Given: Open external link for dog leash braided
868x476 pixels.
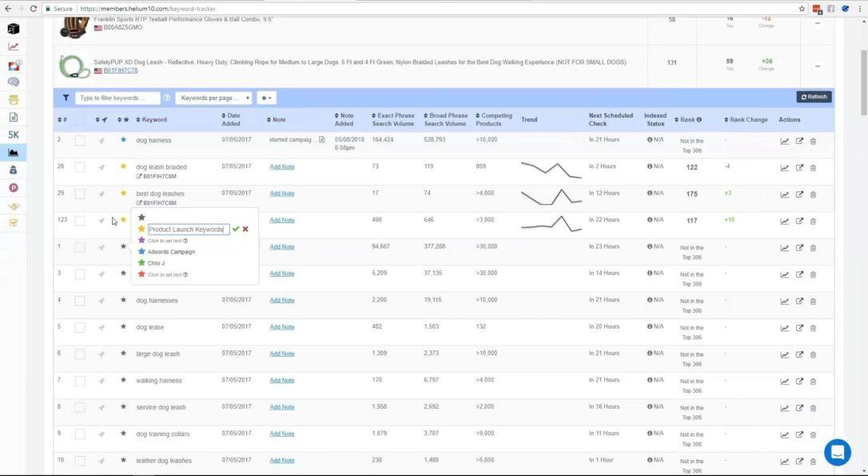Looking at the screenshot, I should click(799, 168).
